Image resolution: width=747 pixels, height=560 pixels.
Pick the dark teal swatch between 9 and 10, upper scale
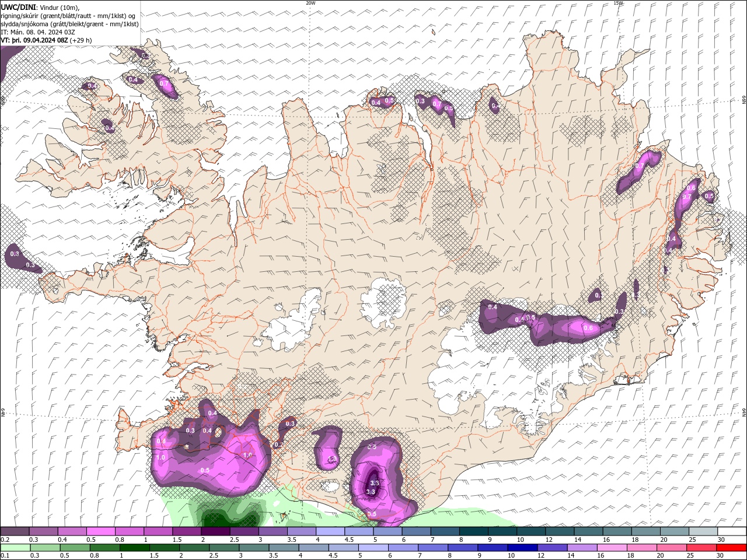[x=502, y=531]
